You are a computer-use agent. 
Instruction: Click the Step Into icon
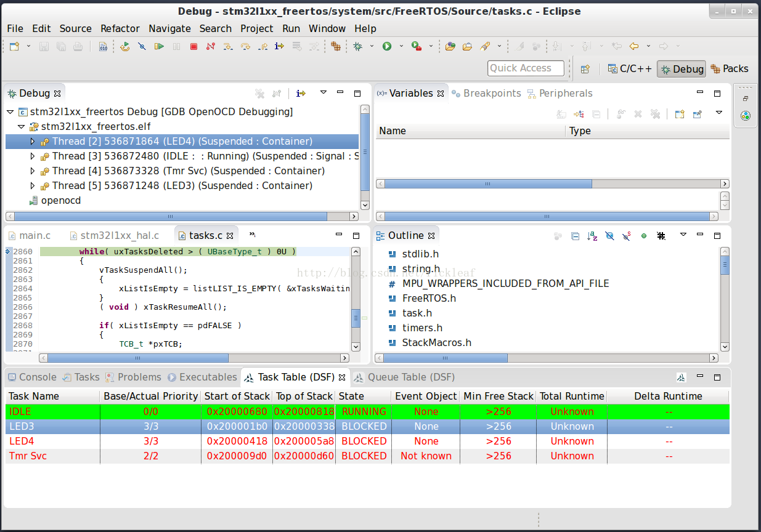tap(227, 46)
